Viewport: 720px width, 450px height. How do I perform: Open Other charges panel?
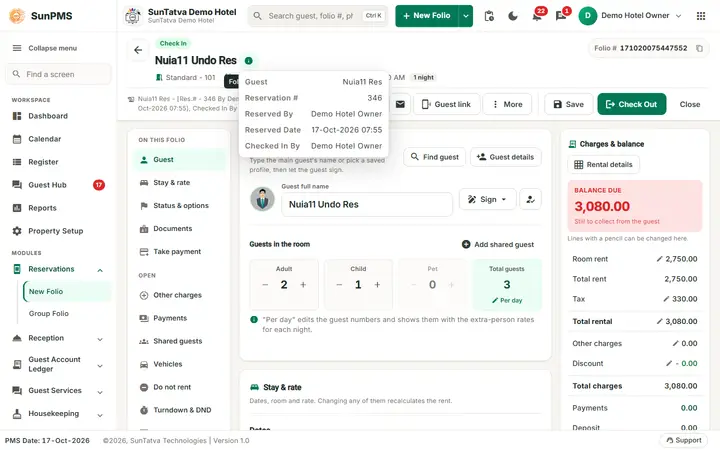[x=180, y=295]
